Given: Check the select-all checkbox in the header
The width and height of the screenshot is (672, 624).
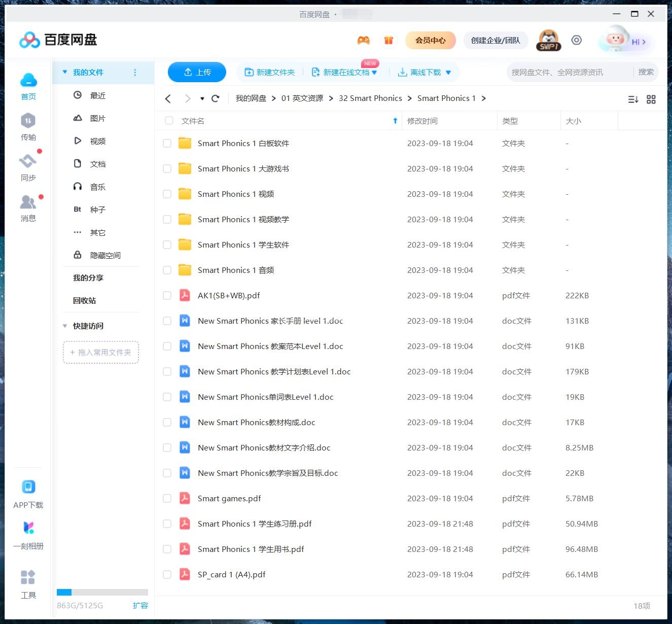Looking at the screenshot, I should [x=168, y=121].
